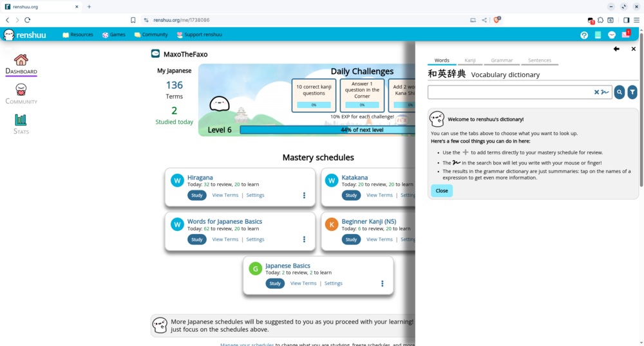Expand the Japanese Basics three-dot menu
644x346 pixels.
(x=382, y=284)
